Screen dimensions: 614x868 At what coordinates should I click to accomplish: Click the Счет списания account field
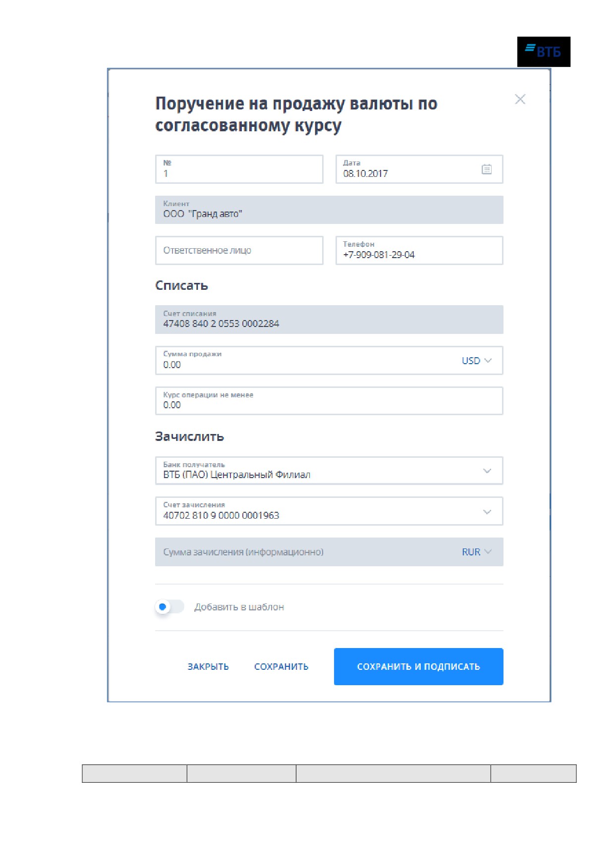pos(329,320)
